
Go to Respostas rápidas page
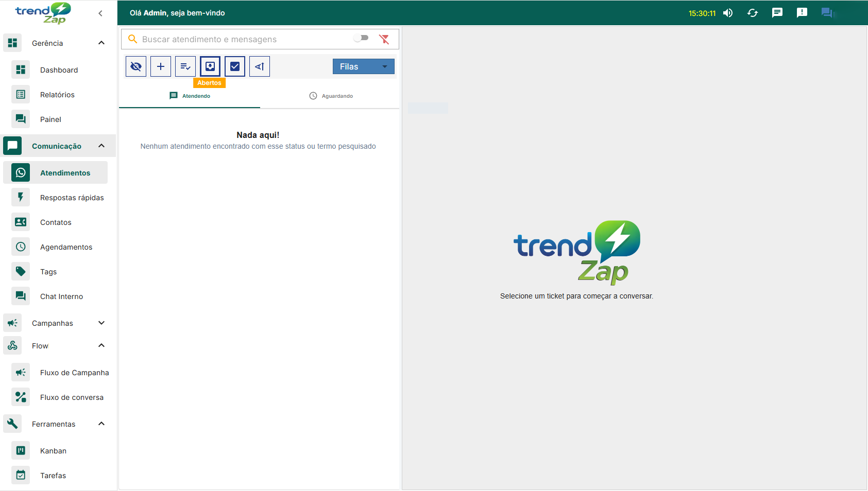(72, 198)
